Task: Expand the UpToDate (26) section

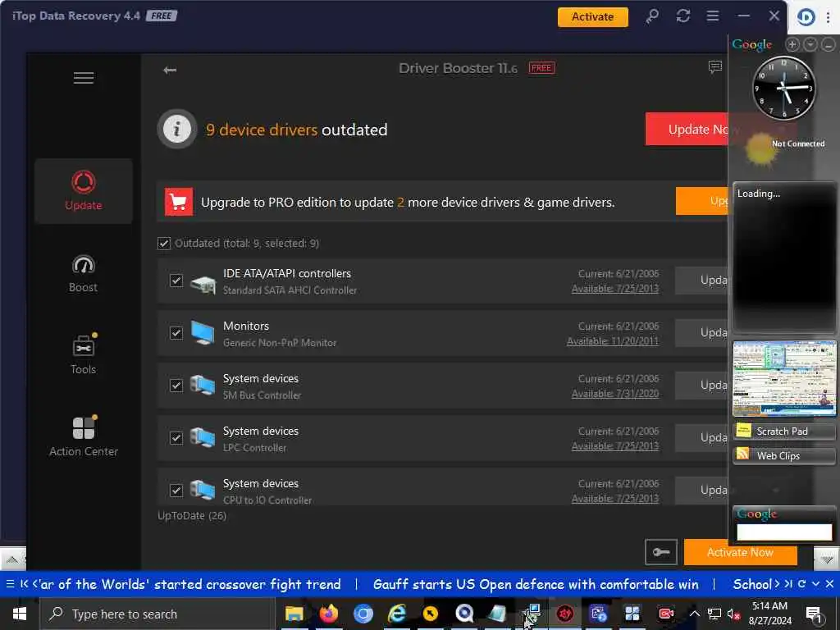Action: coord(192,515)
